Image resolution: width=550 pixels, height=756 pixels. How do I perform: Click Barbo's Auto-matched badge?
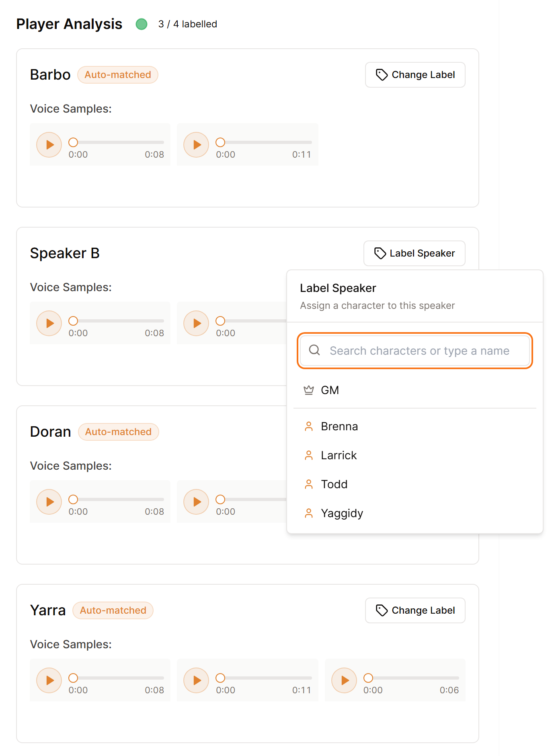(118, 75)
